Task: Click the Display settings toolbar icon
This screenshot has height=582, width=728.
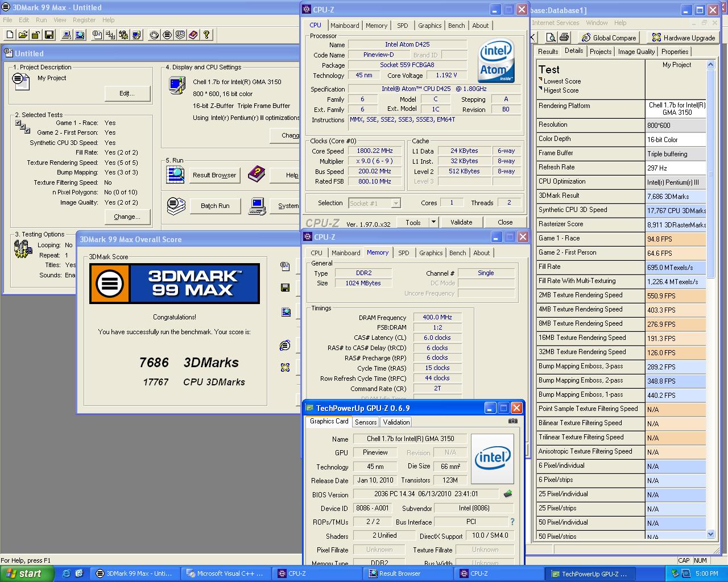Action: point(136,35)
